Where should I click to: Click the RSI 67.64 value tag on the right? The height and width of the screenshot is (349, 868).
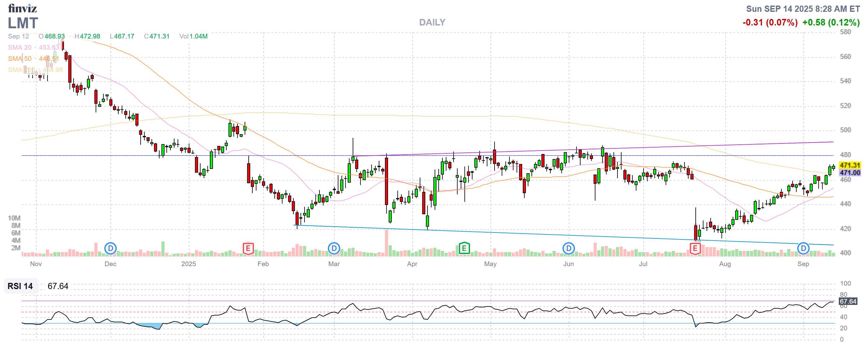click(x=848, y=301)
